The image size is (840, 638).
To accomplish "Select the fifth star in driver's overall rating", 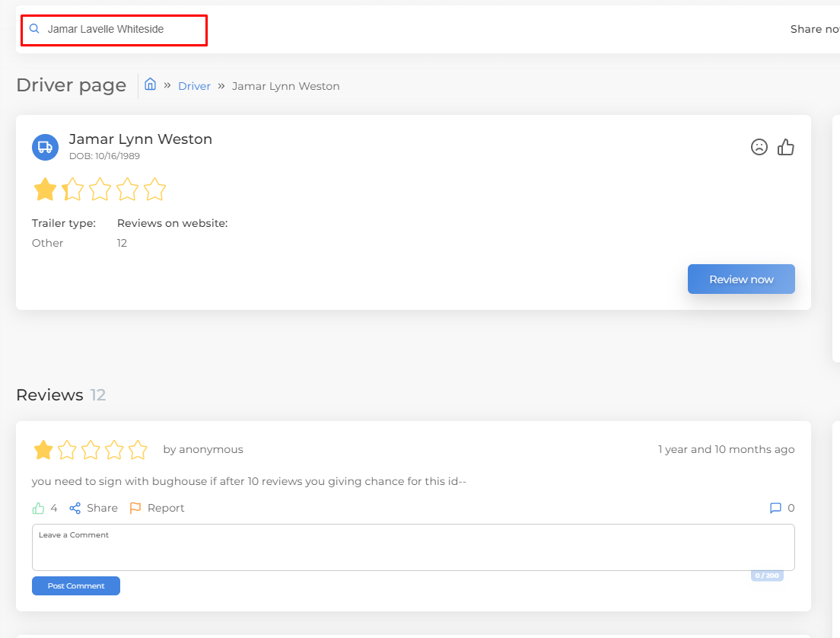I will tap(154, 189).
